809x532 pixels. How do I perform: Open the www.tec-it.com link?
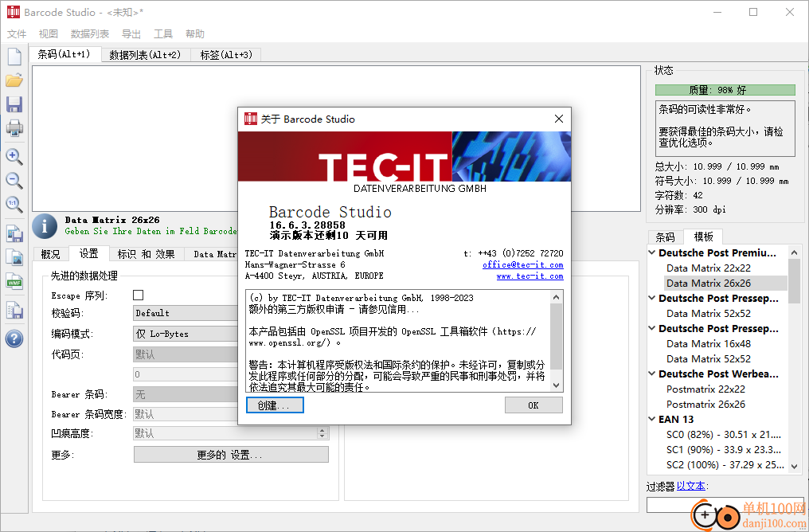click(x=530, y=276)
